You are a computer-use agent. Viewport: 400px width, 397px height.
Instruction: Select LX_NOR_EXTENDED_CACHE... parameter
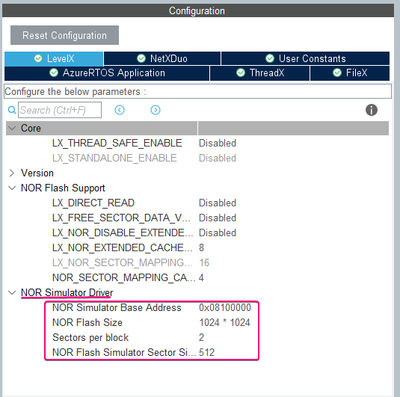pyautogui.click(x=122, y=248)
